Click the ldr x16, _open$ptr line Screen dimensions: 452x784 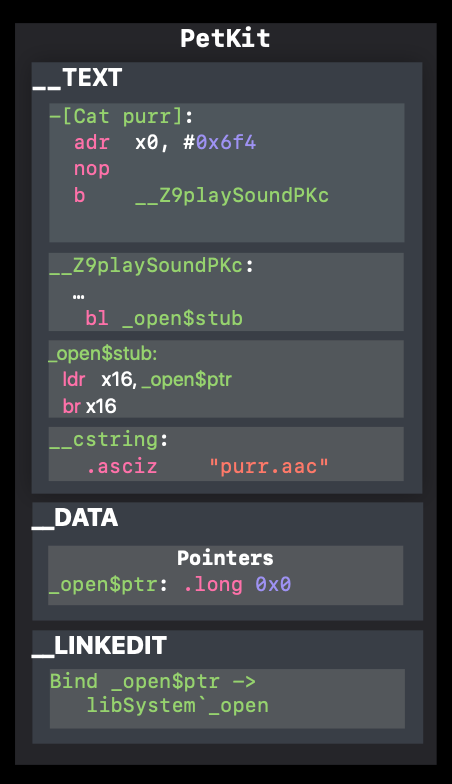pyautogui.click(x=147, y=380)
